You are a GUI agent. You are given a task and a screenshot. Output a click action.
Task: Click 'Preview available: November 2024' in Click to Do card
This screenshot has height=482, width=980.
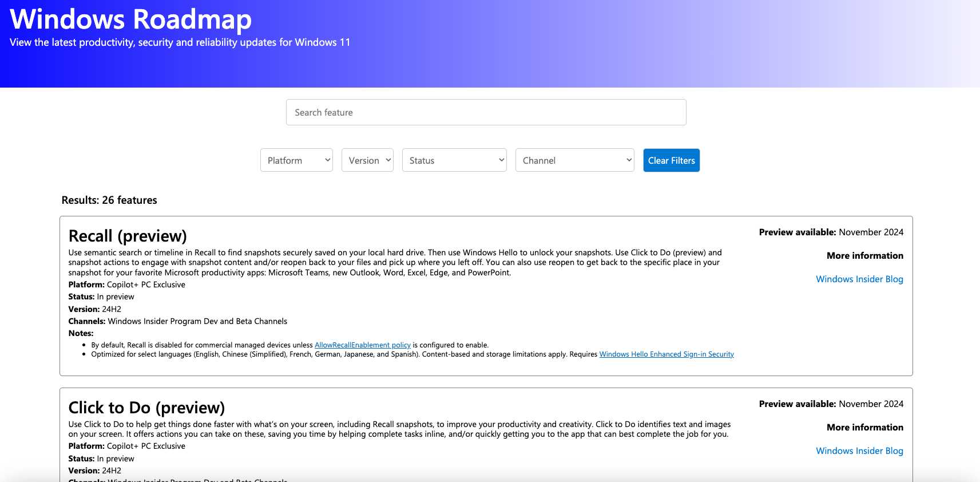click(831, 404)
